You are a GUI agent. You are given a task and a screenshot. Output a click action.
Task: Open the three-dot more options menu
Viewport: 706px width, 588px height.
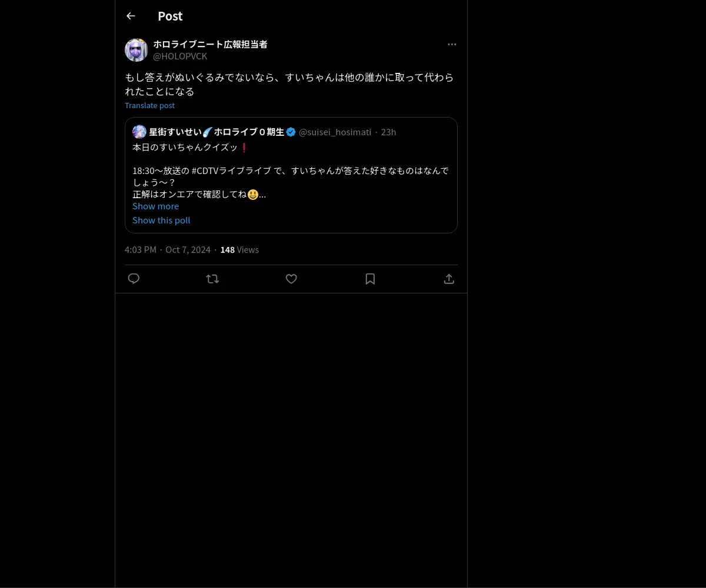point(452,44)
